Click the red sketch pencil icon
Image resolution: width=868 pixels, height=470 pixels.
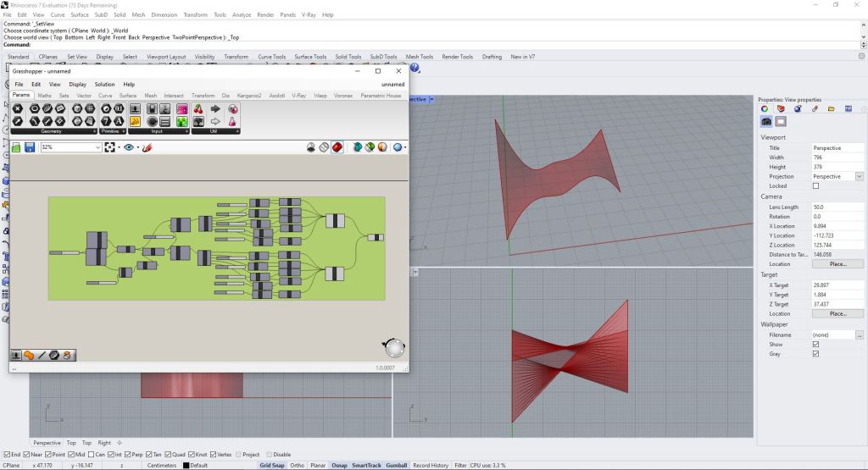coord(147,147)
